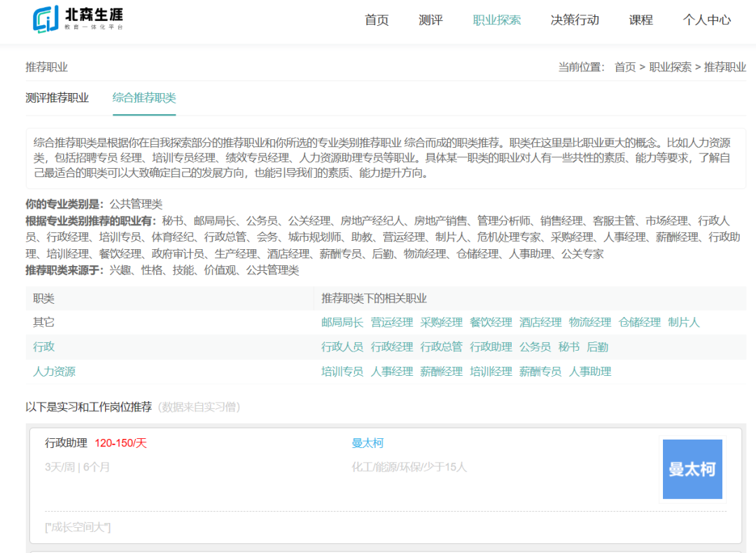The image size is (756, 553).
Task: Open 决策行动 from the top menu
Action: (x=575, y=20)
